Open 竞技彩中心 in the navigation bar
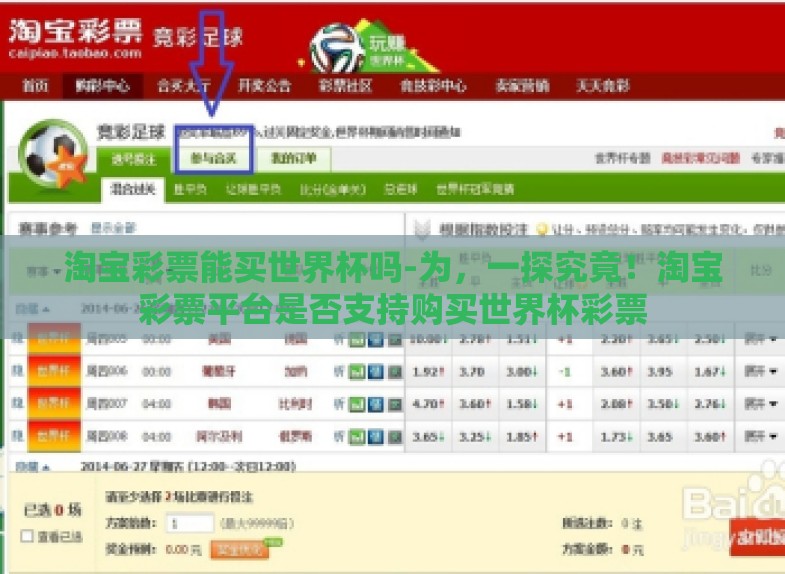 (x=433, y=86)
